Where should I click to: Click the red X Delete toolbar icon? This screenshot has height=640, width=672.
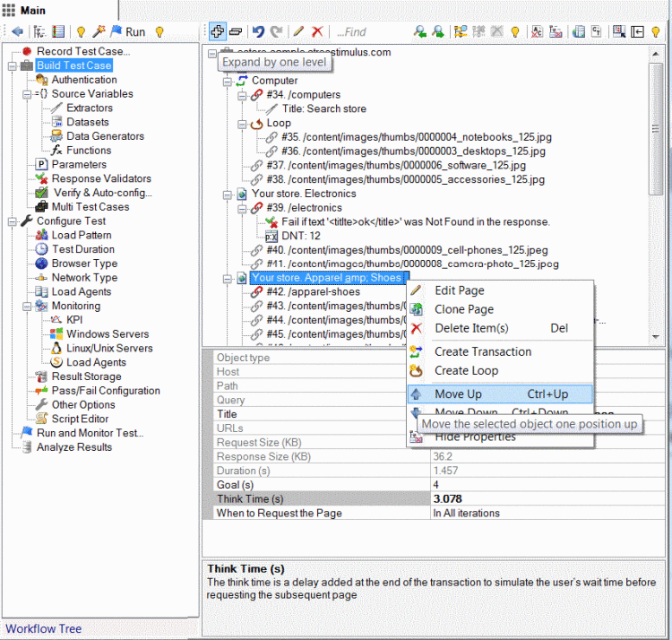pyautogui.click(x=317, y=31)
